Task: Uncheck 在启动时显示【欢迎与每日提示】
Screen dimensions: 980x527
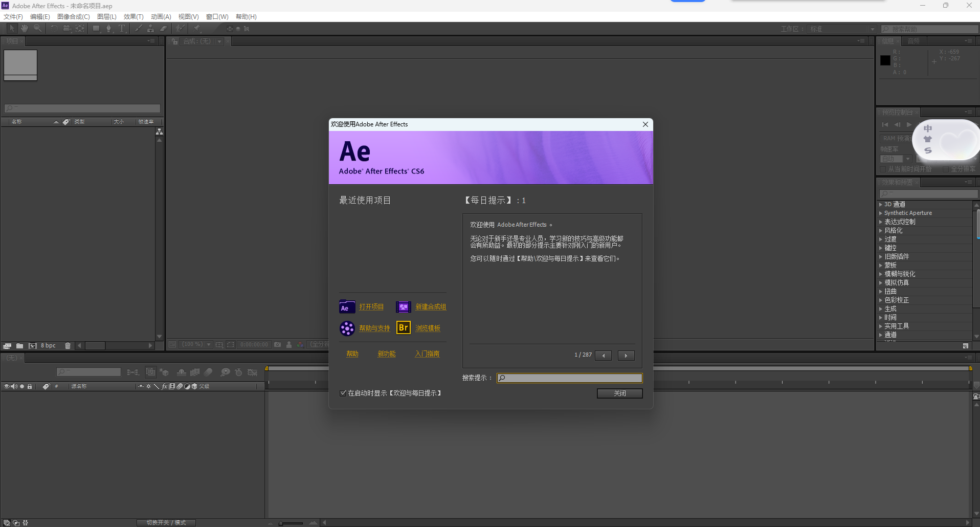Action: click(343, 393)
